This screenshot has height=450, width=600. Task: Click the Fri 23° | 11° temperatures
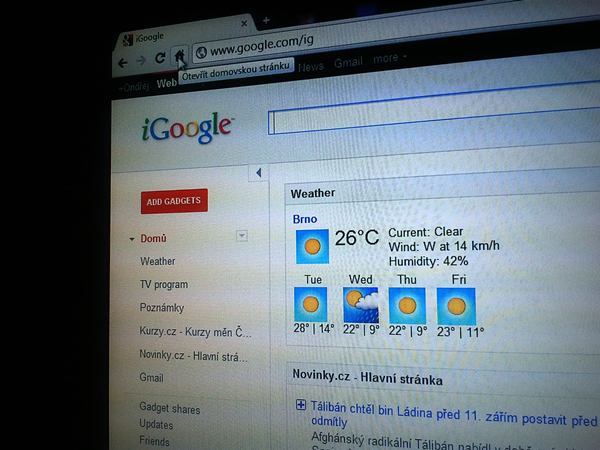coord(460,331)
